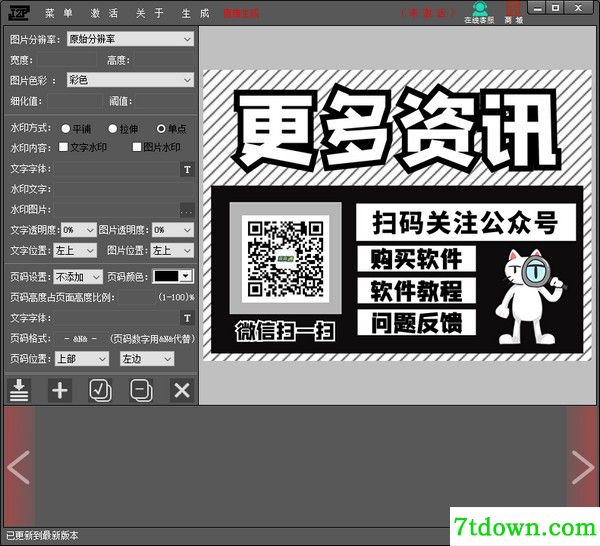This screenshot has height=546, width=600.
Task: Expand the 页码位置 dropdown showing 左边
Action: 147,359
